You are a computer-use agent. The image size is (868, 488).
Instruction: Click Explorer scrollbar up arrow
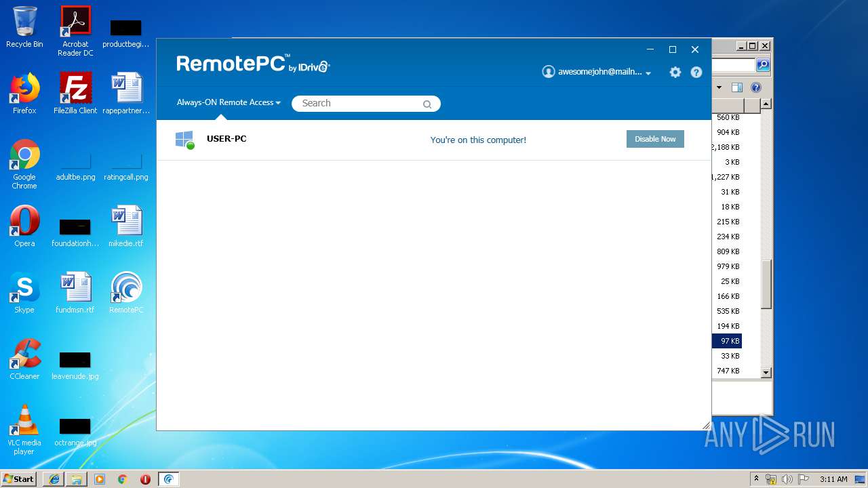tap(766, 104)
